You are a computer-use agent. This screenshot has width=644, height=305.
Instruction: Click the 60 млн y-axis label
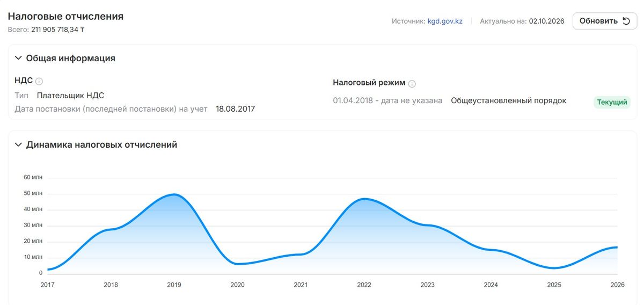pos(33,177)
